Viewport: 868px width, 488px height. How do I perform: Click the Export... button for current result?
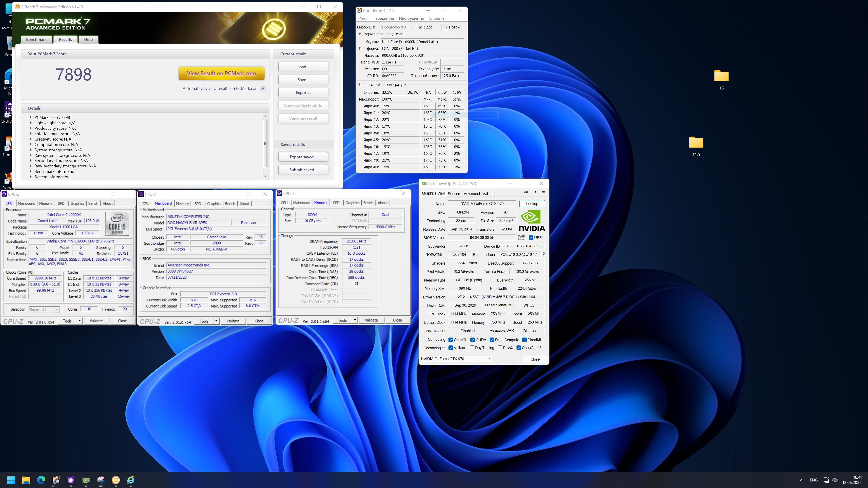303,93
